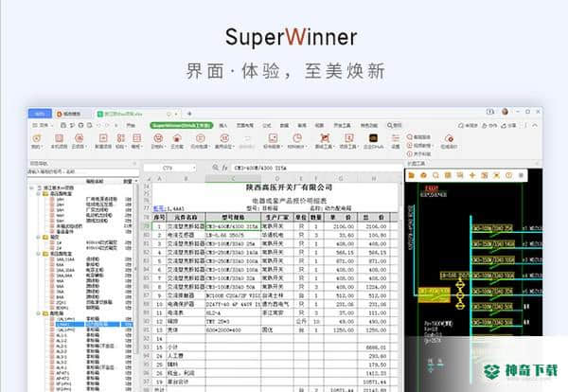The width and height of the screenshot is (568, 392).
Task: Click the 型号规格 header cell in the table
Action: 233,218
